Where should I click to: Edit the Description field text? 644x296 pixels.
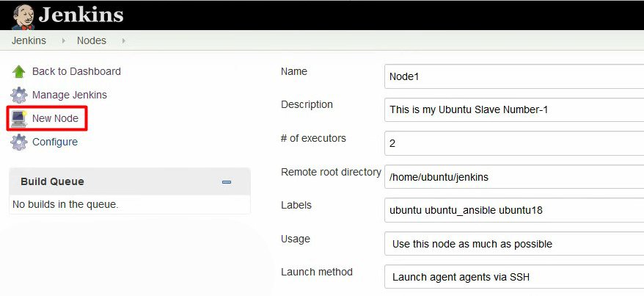pyautogui.click(x=514, y=109)
